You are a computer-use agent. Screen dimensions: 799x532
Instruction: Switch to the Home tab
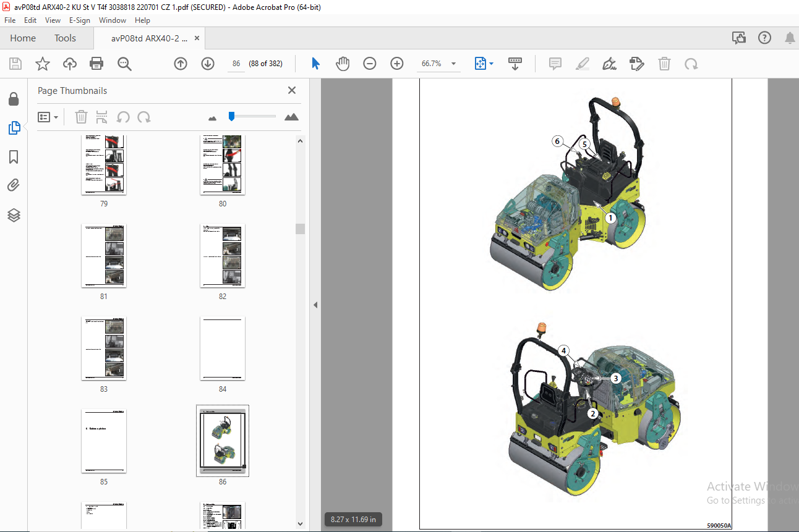[x=23, y=38]
